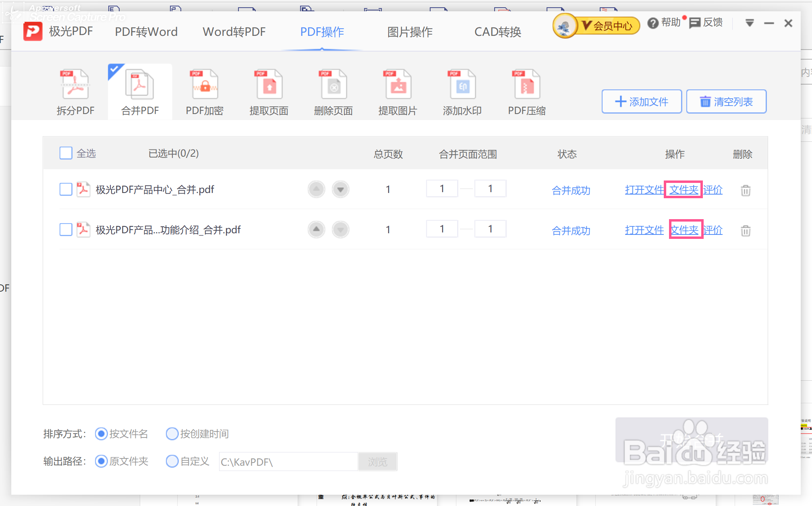812x506 pixels.
Task: Click the 已选中(0/2) label
Action: (174, 153)
